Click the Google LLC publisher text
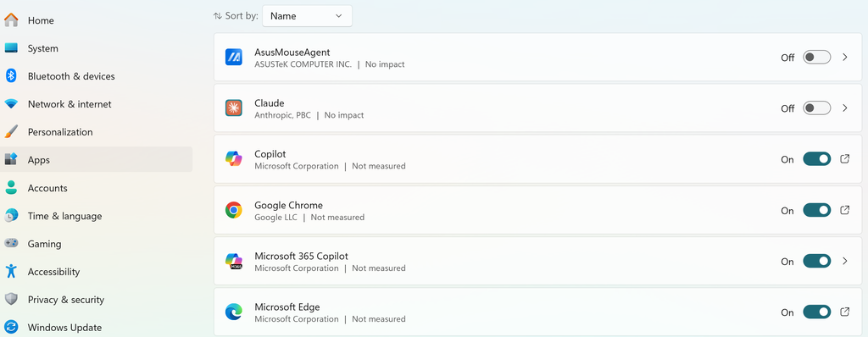The height and width of the screenshot is (337, 868). pyautogui.click(x=275, y=218)
